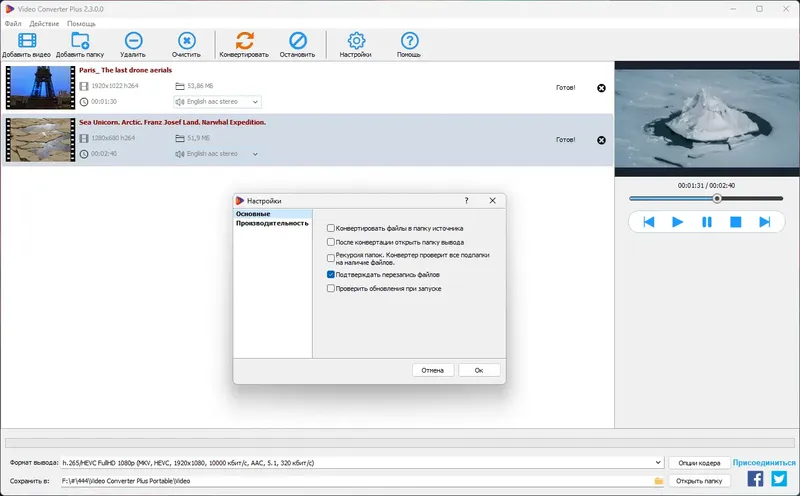Click the speaker icon on the Paris row
800x496 pixels.
[180, 102]
